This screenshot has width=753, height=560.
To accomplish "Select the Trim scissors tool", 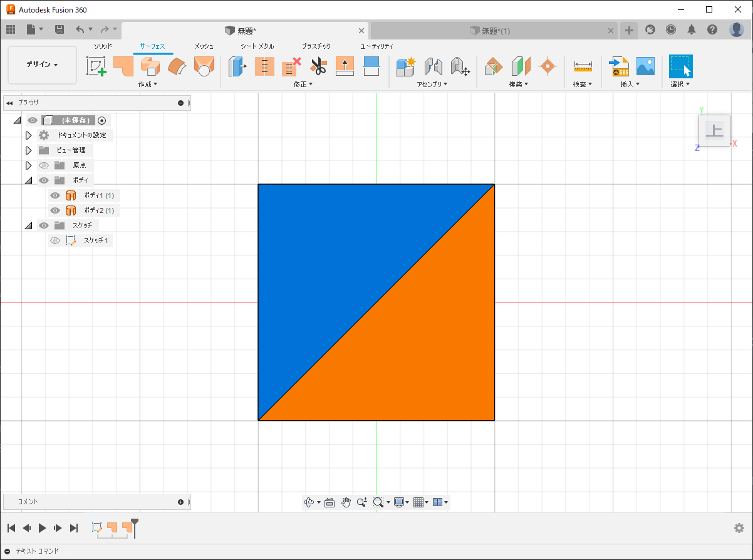I will [318, 66].
